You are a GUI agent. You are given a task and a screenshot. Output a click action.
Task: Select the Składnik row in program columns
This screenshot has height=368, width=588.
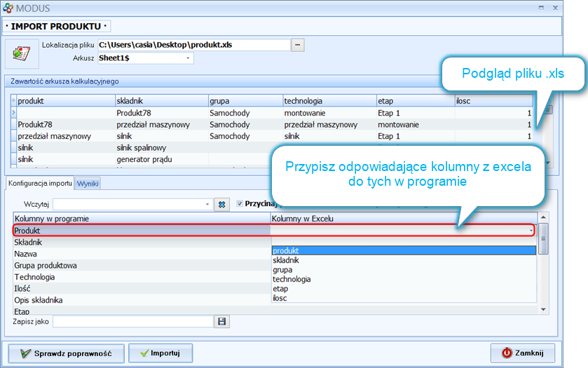coord(142,243)
